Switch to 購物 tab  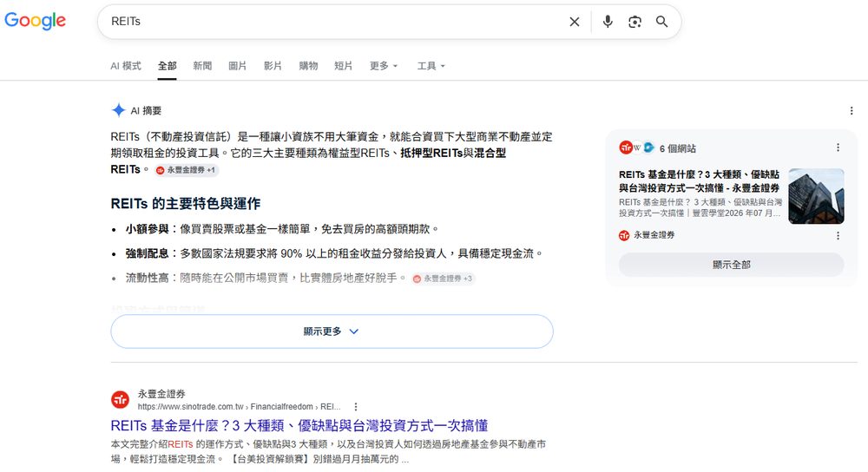[x=308, y=66]
